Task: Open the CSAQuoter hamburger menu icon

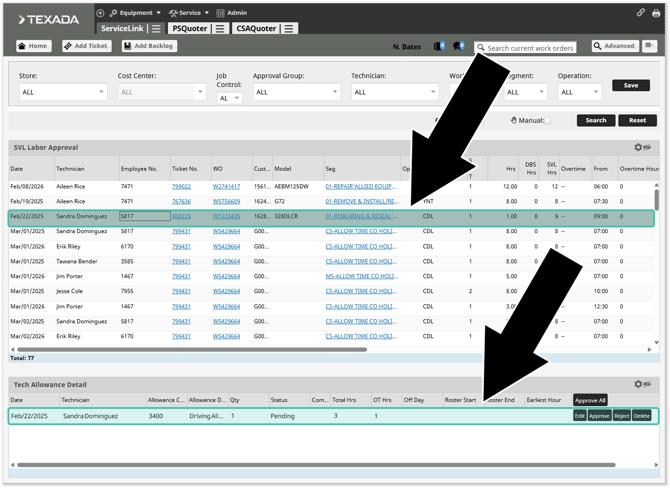Action: [x=289, y=29]
